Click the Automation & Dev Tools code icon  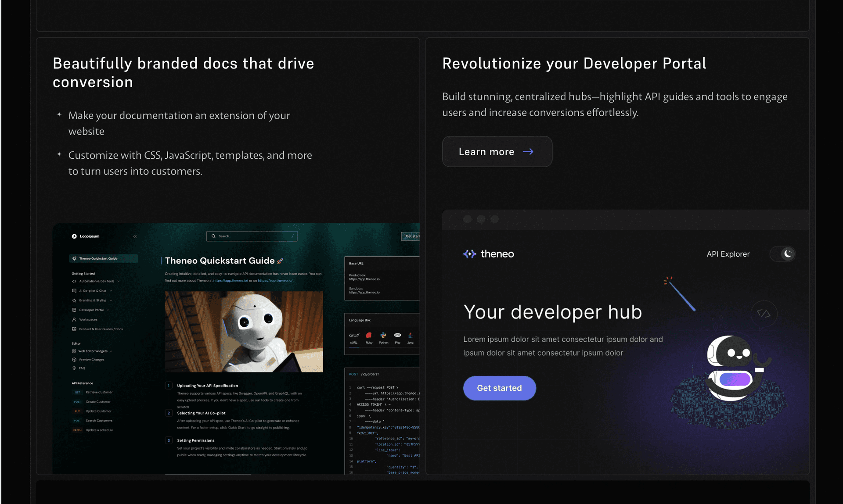[74, 281]
